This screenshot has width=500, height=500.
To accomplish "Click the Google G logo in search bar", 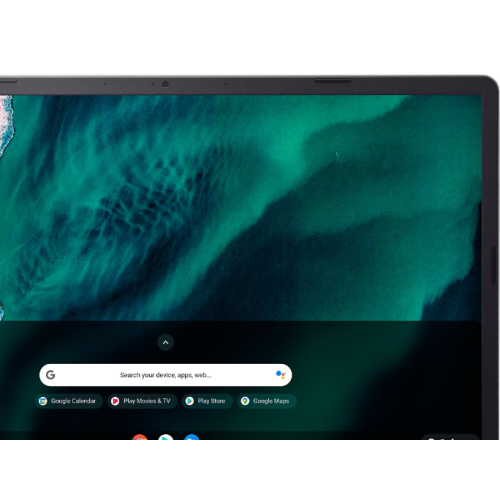I will click(x=51, y=375).
